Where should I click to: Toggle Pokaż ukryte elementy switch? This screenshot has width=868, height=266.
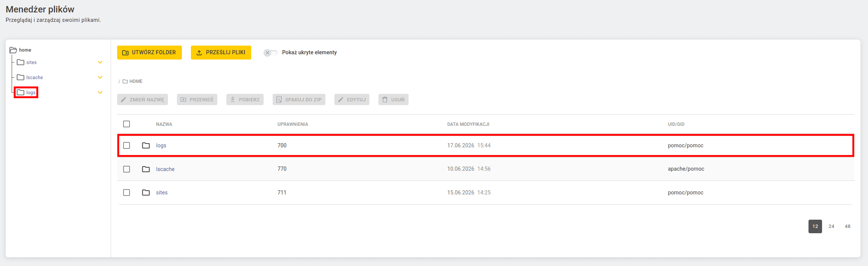[270, 53]
